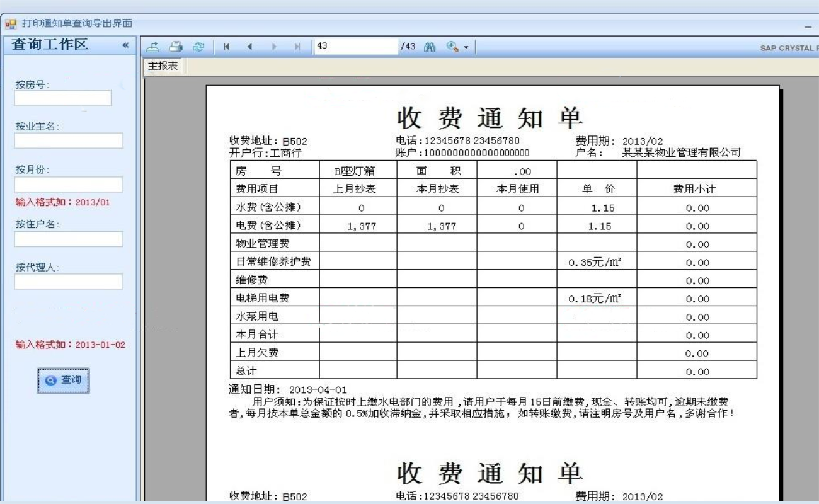Click the 本月抄表 column header
This screenshot has height=504, width=819.
438,189
